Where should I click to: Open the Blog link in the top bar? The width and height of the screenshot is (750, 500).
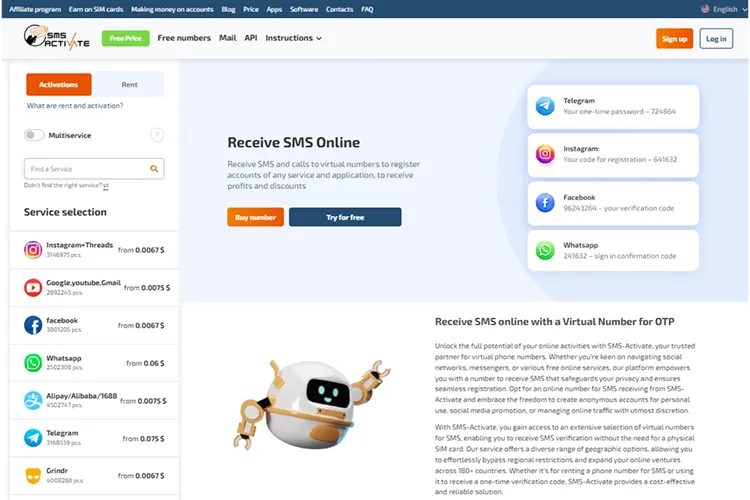(228, 9)
